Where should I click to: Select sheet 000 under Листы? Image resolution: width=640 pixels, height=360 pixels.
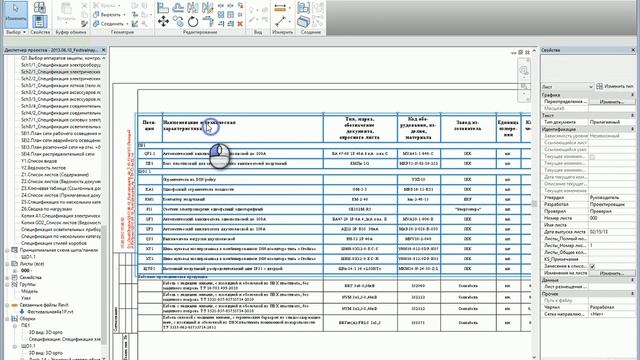pos(26,271)
